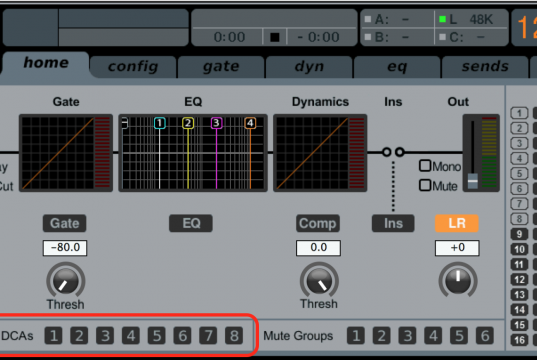Select bus 16 in the side list
Screen dimensions: 537x360
520,340
